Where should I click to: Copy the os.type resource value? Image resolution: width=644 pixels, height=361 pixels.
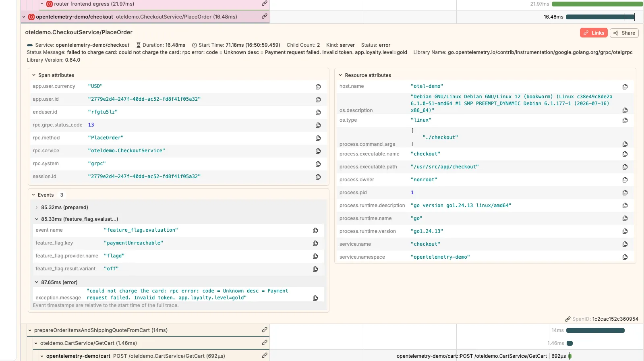625,120
